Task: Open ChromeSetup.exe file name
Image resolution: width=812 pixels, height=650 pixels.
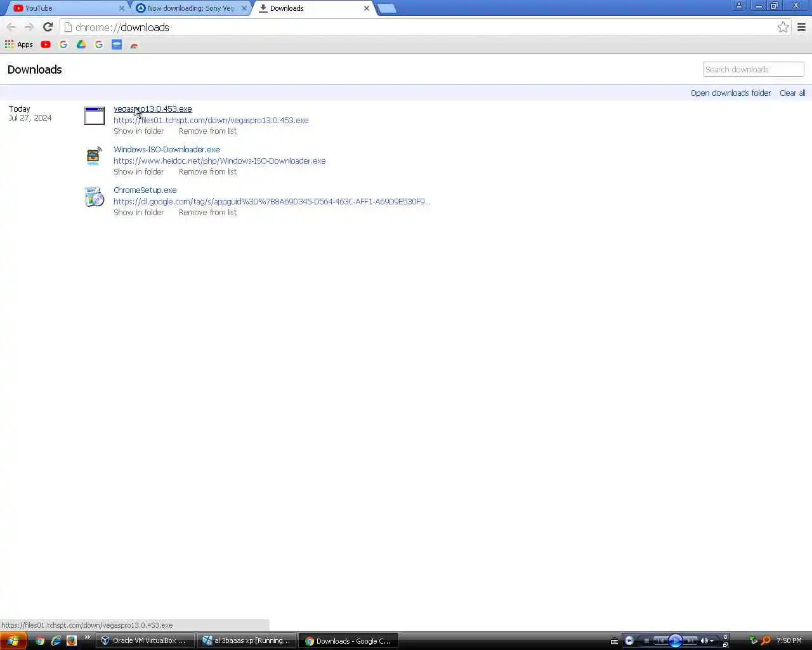Action: 145,190
